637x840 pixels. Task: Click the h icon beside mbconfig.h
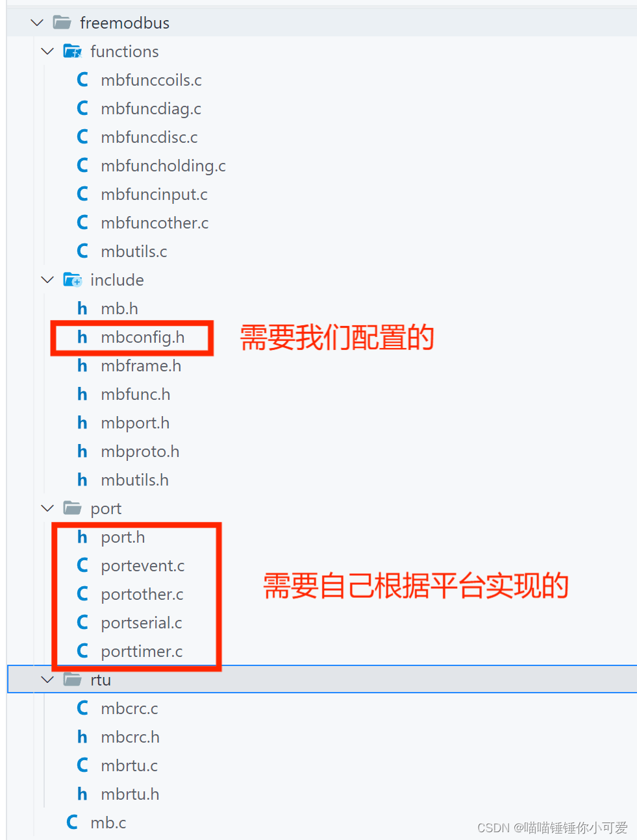pyautogui.click(x=82, y=337)
